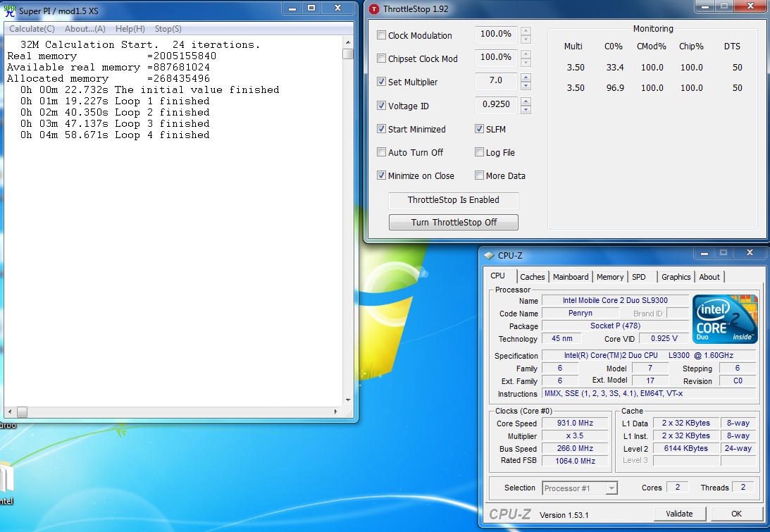Increase the Voltage ID value
Screen dimensions: 770x532
(526, 101)
